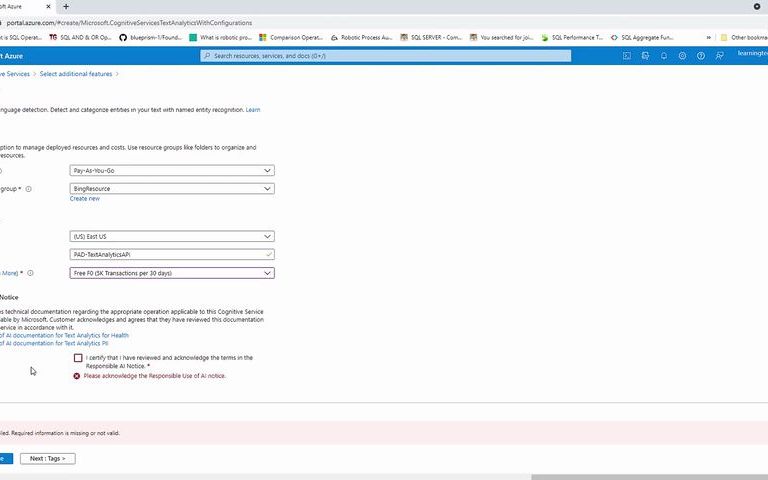
Task: Open AI documentation for Text Analytics for Health
Action: 64,336
